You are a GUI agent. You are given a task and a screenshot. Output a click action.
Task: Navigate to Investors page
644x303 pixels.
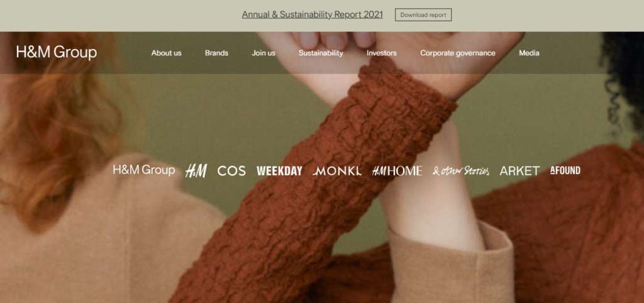(382, 53)
